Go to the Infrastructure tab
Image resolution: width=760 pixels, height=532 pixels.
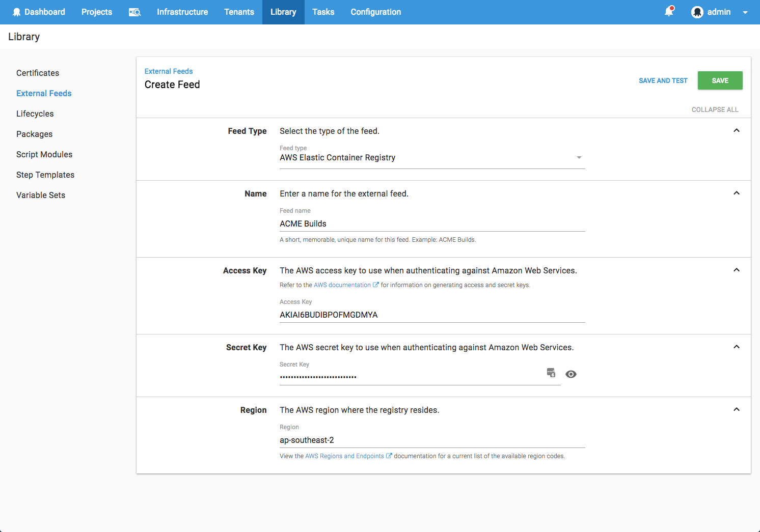pyautogui.click(x=182, y=12)
